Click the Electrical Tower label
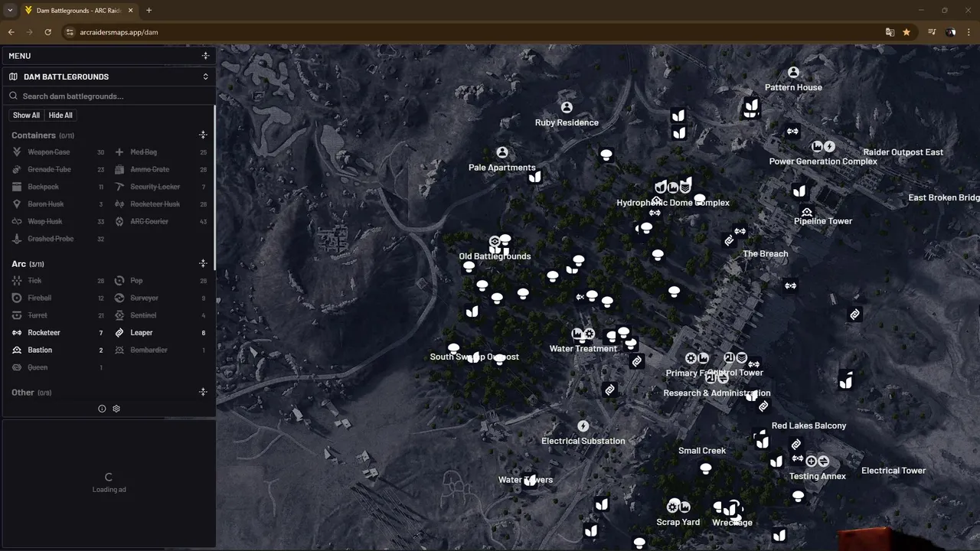Viewport: 980px width, 551px height. (893, 471)
